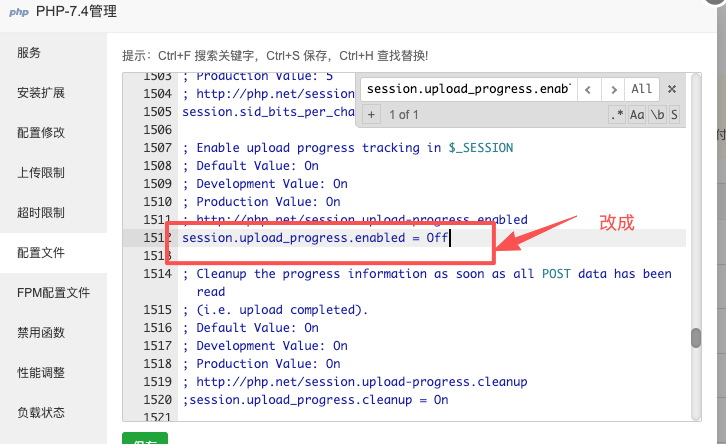Screen dimensions: 726x444
Task: Click line 1508 "; Default Value: On"
Action: pos(250,166)
